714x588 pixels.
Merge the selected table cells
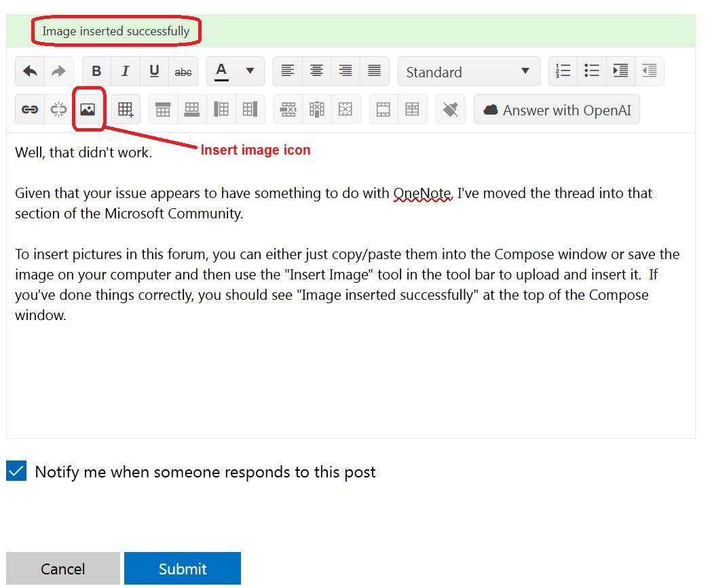pyautogui.click(x=383, y=109)
